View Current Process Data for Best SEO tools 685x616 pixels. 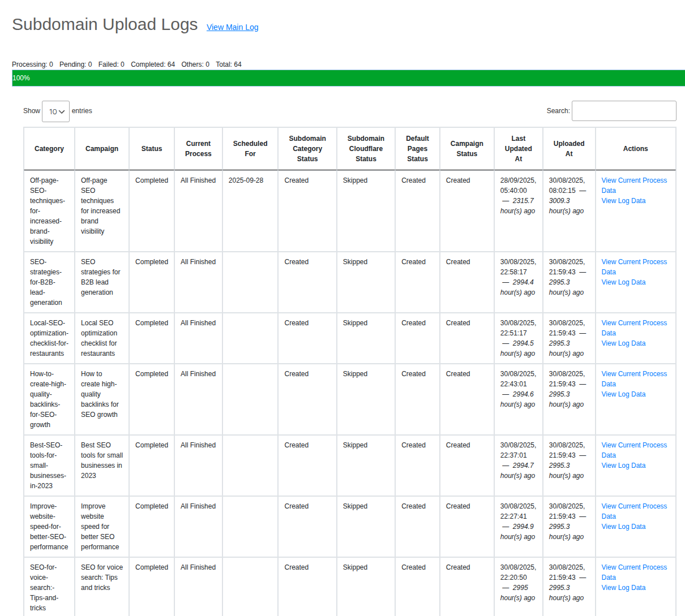tap(633, 446)
